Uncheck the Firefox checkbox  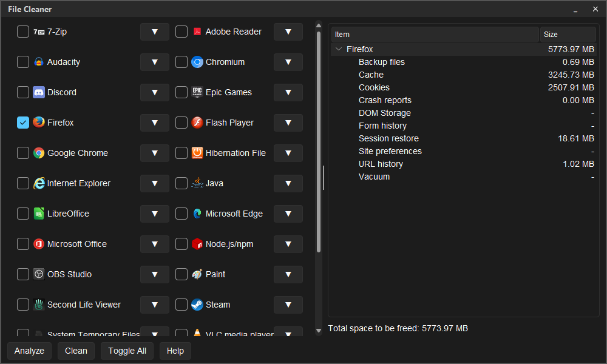23,123
